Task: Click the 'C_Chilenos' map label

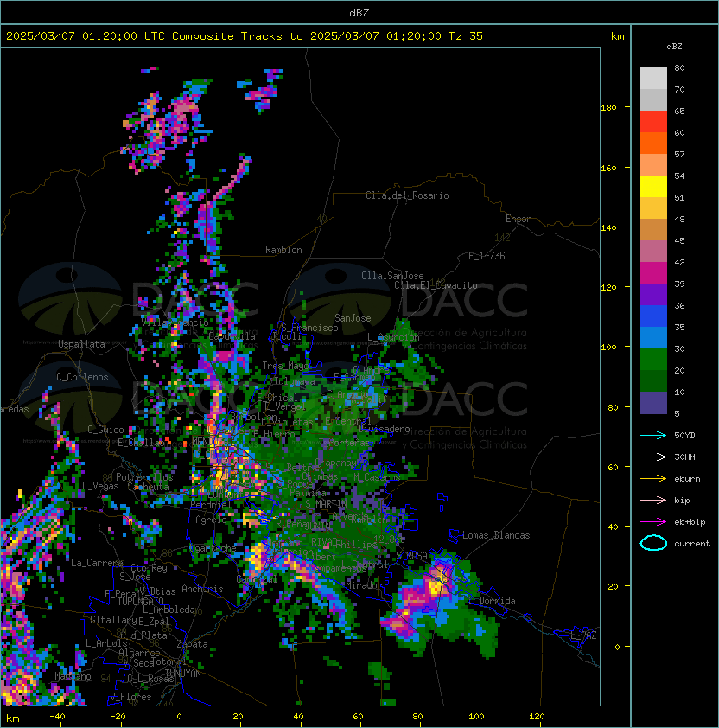Action: pyautogui.click(x=82, y=377)
